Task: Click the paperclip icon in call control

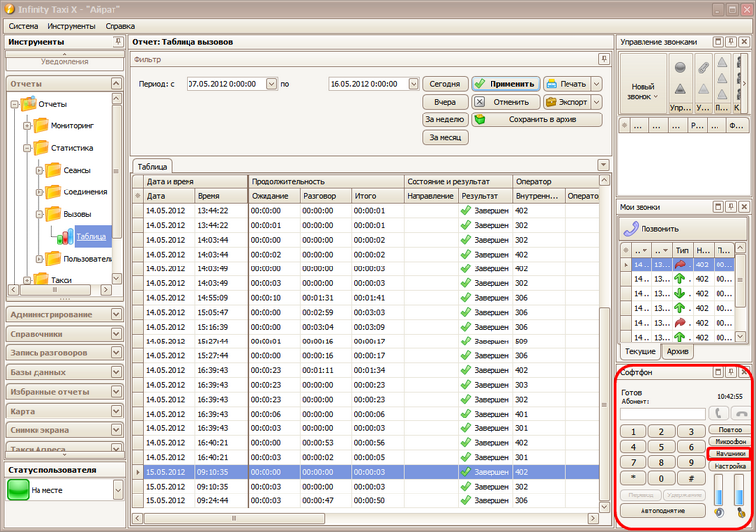Action: (x=703, y=67)
